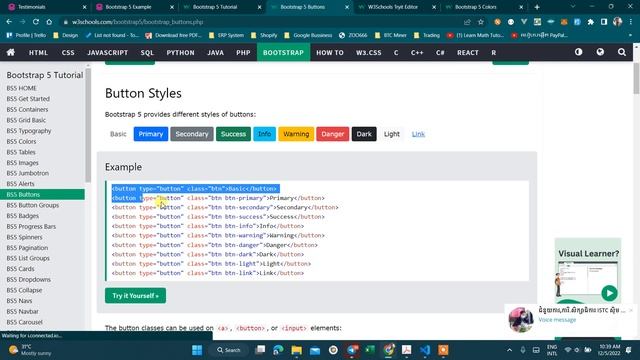Switch to Bootstrap 5 Tutorial tab
The image size is (640, 360).
221,7
